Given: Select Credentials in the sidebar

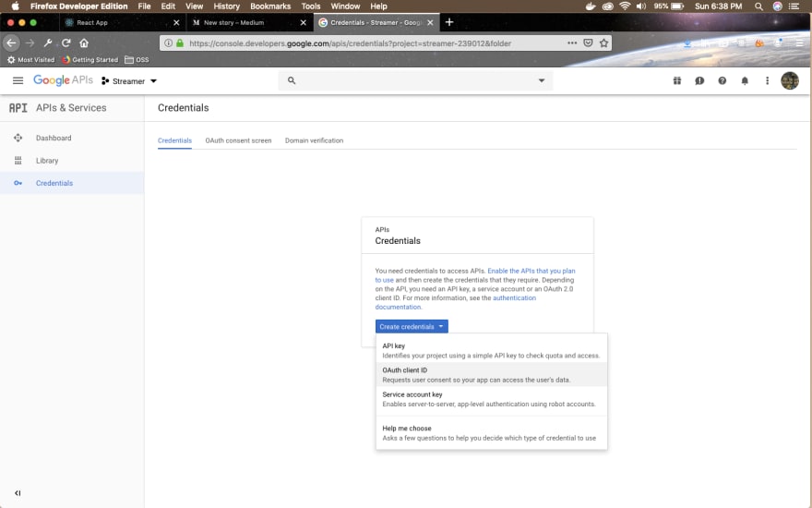Looking at the screenshot, I should pyautogui.click(x=72, y=183).
